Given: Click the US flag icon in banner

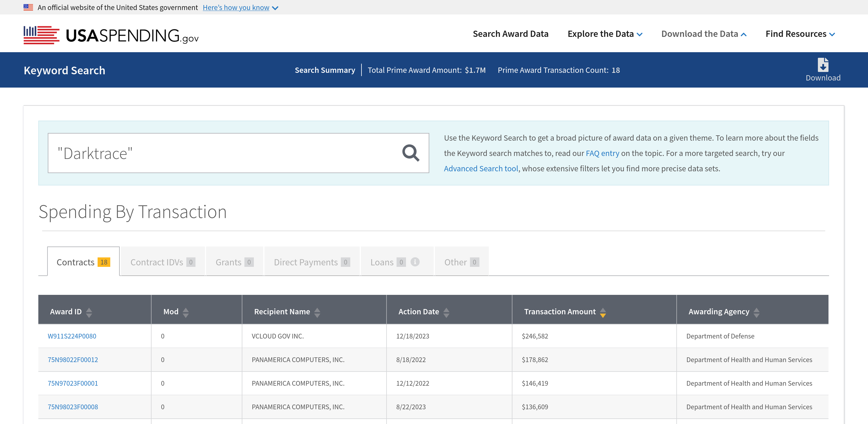Looking at the screenshot, I should [x=28, y=7].
